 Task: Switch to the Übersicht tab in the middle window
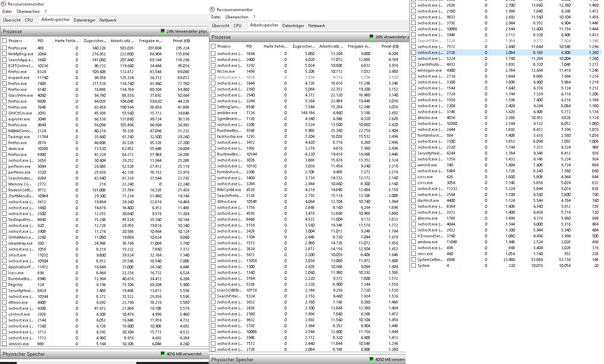(x=221, y=26)
